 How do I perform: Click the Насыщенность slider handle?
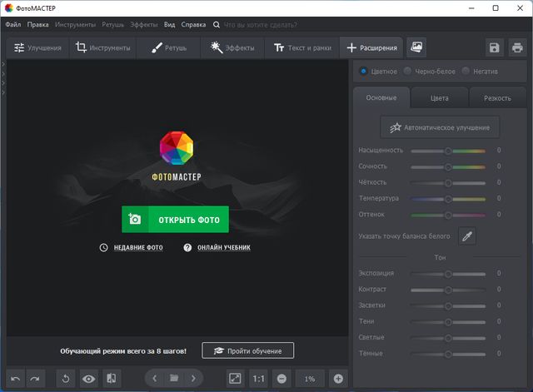(x=448, y=151)
